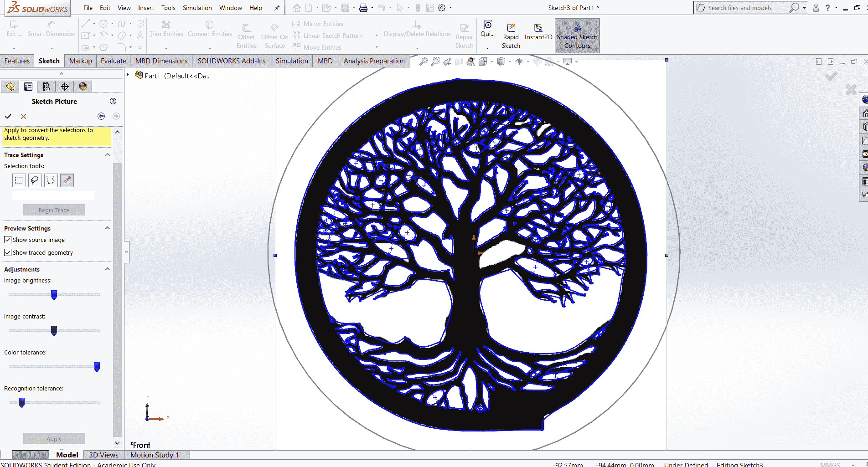Adjust the Color tolerance slider handle
This screenshot has height=467, width=868.
pos(97,367)
